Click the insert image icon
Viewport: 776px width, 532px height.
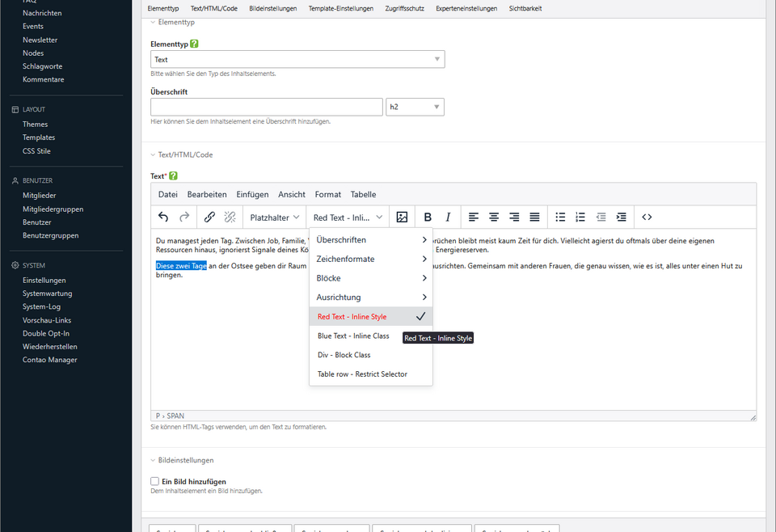[x=402, y=217]
